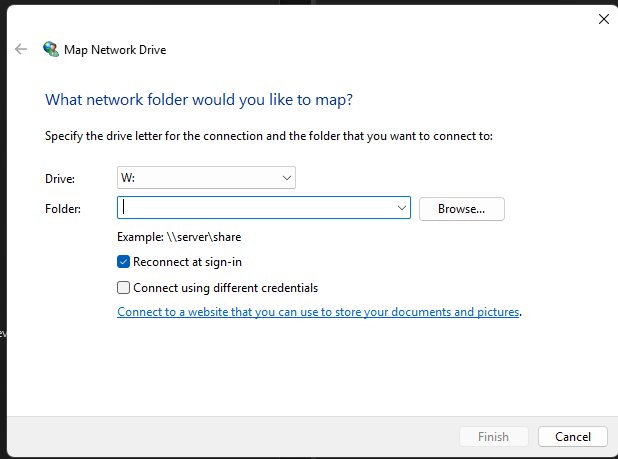Open the link to connect to a website

[x=318, y=312]
